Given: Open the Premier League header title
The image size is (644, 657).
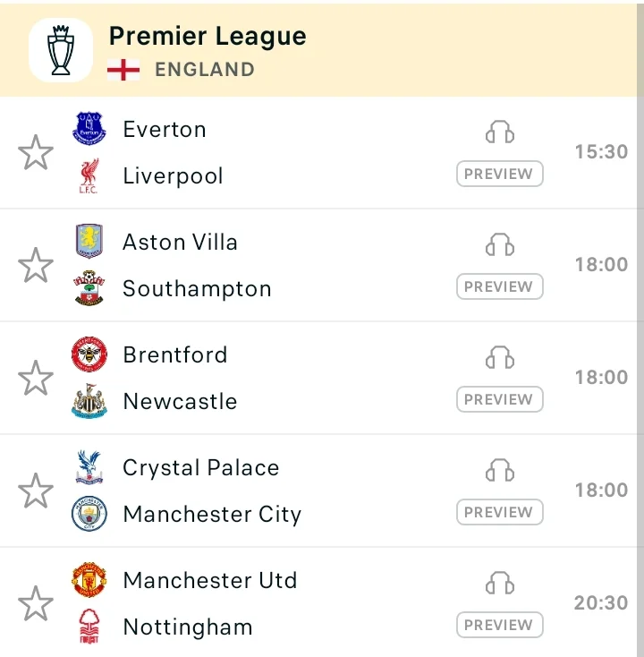Looking at the screenshot, I should [208, 36].
